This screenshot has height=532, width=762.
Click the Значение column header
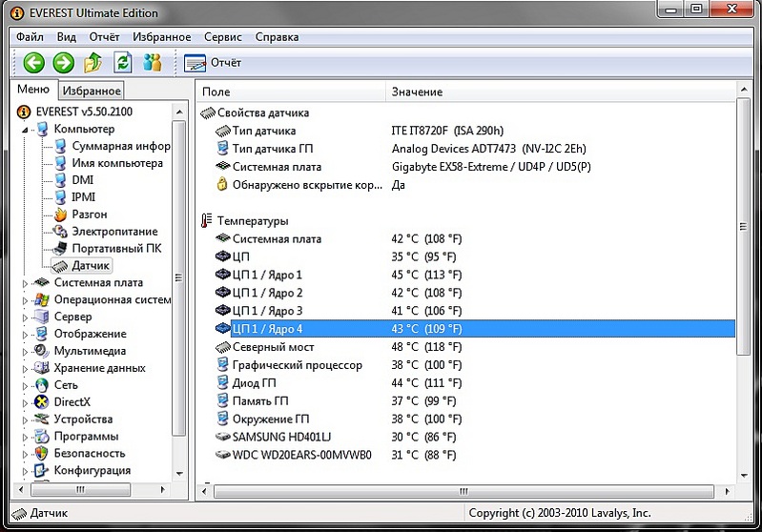click(x=417, y=92)
